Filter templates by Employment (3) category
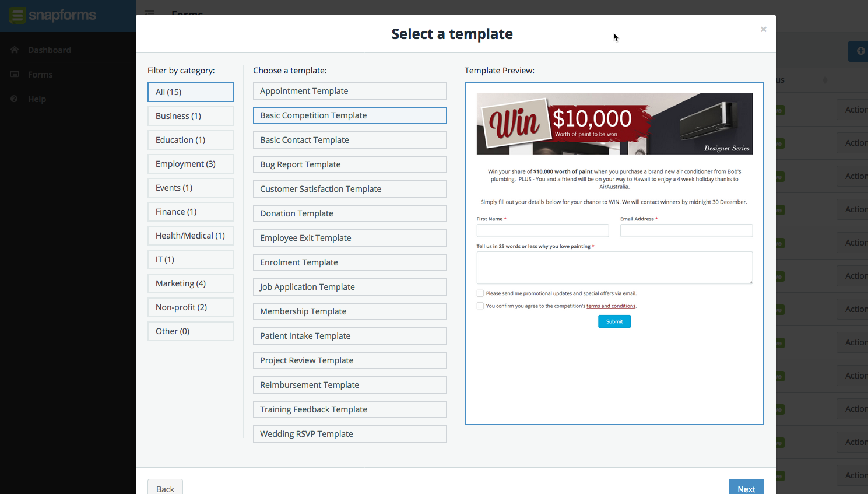The width and height of the screenshot is (868, 494). pos(191,164)
